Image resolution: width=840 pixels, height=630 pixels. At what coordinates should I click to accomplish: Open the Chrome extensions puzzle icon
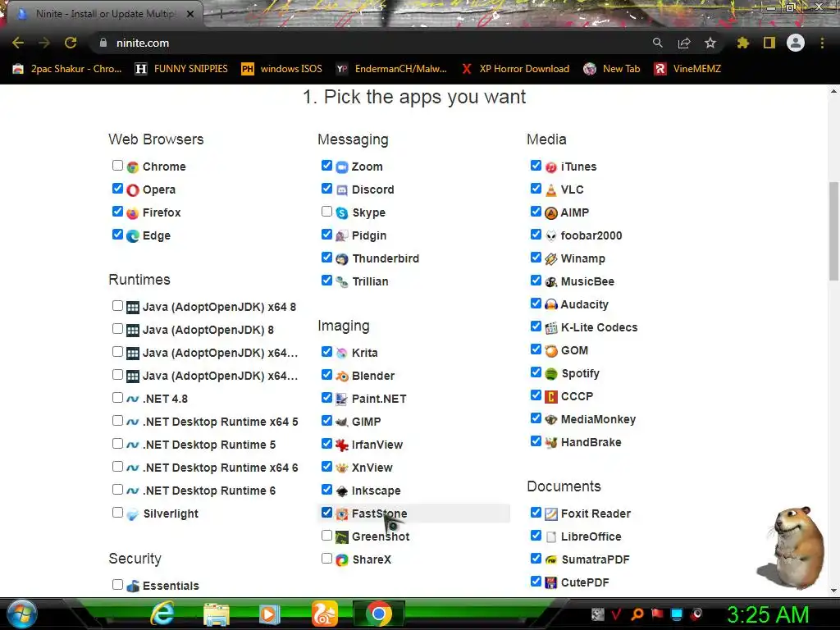[742, 43]
